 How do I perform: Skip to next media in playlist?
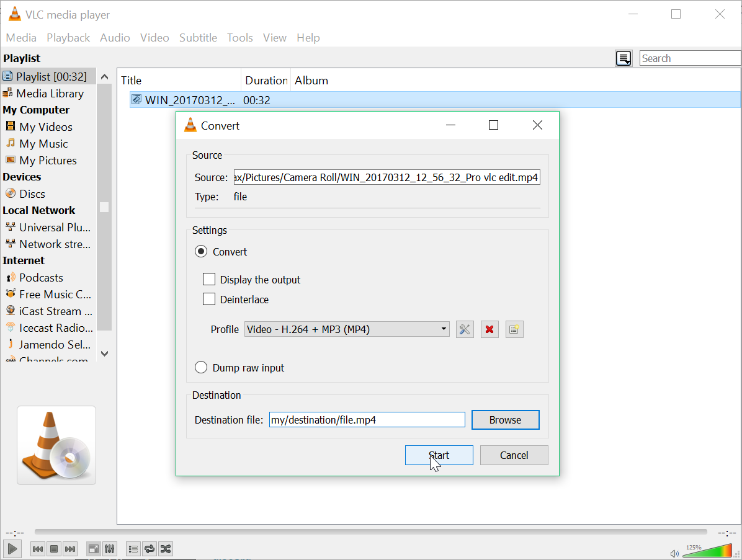[70, 549]
